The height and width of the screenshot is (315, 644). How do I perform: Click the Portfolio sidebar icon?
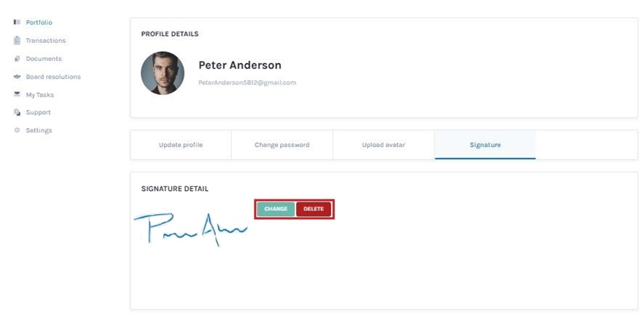click(x=17, y=22)
